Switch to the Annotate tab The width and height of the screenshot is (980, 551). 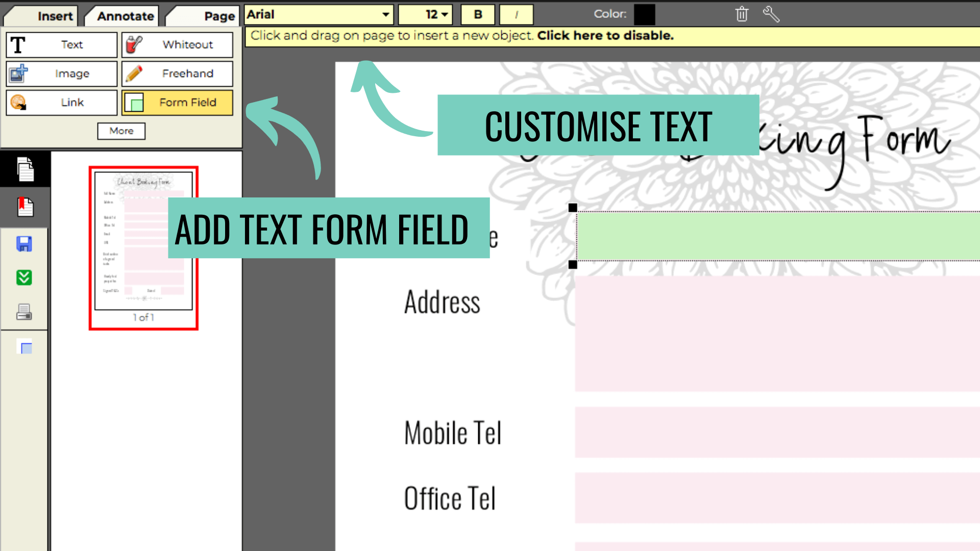point(125,16)
